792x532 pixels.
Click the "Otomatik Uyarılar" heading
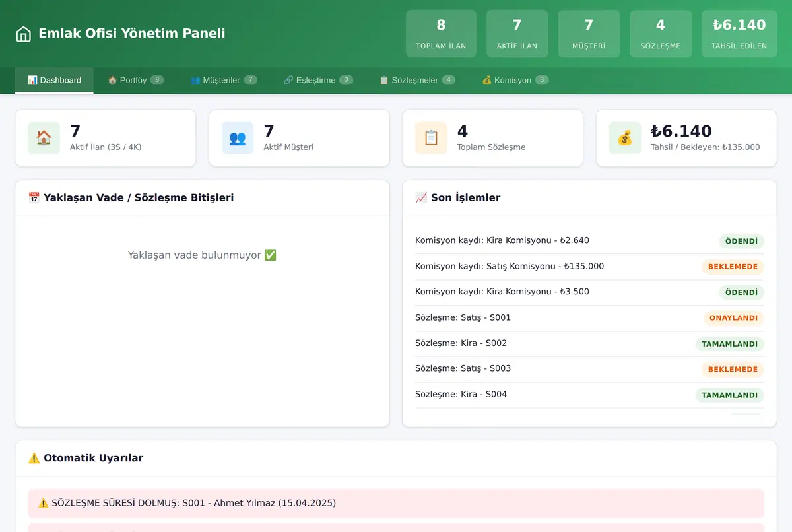pyautogui.click(x=86, y=458)
